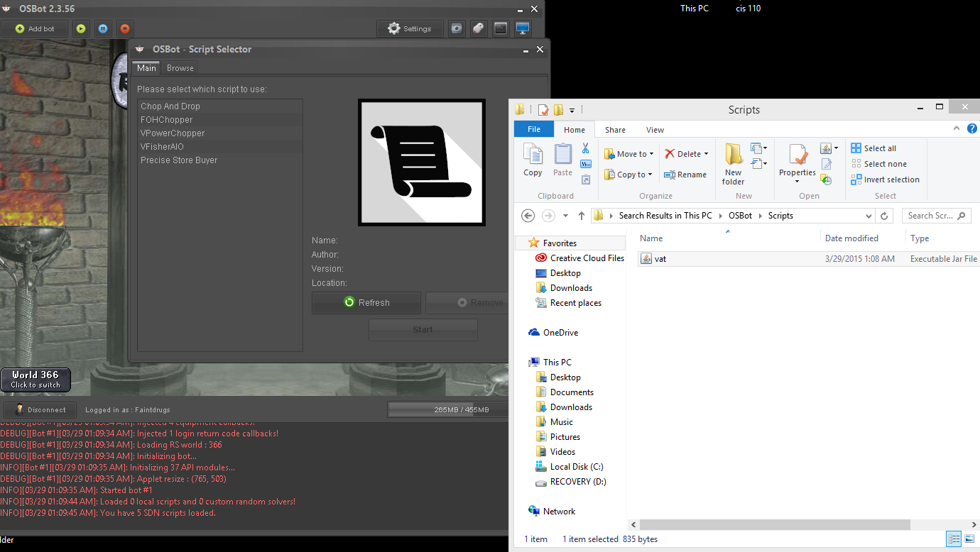Image resolution: width=980 pixels, height=552 pixels.
Task: Click the Edit icon in Open group
Action: point(826,164)
